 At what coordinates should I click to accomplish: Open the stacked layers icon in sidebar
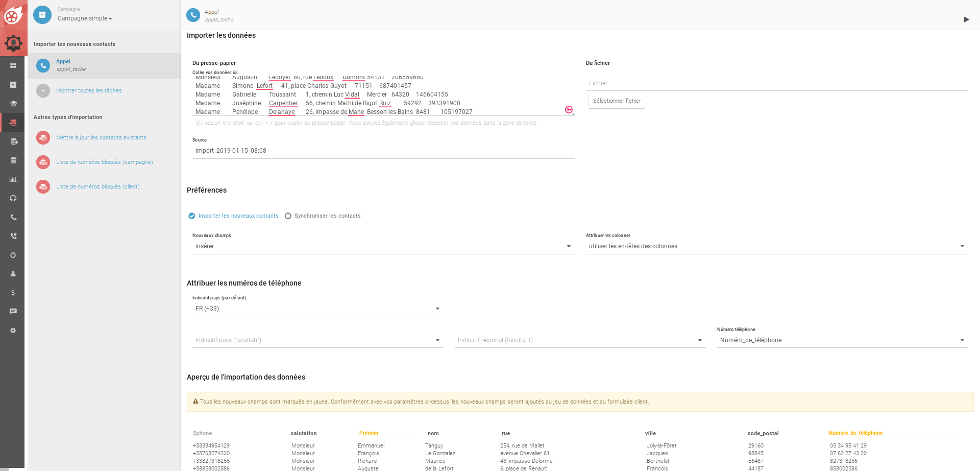tap(13, 104)
